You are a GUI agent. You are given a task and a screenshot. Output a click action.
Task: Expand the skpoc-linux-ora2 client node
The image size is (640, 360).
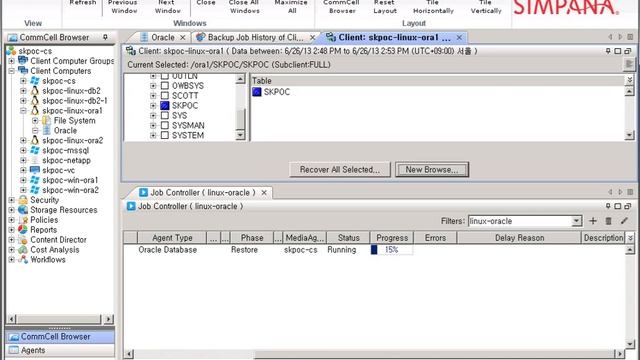(x=23, y=140)
